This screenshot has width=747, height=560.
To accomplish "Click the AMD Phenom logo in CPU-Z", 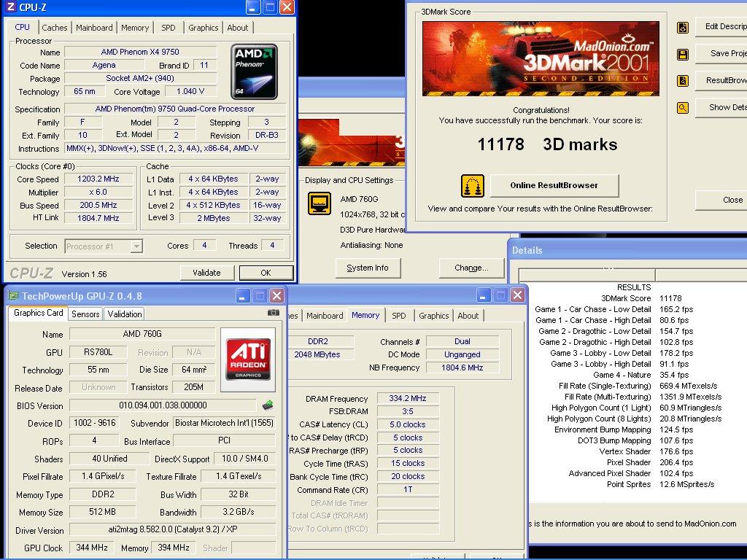I will click(x=255, y=71).
